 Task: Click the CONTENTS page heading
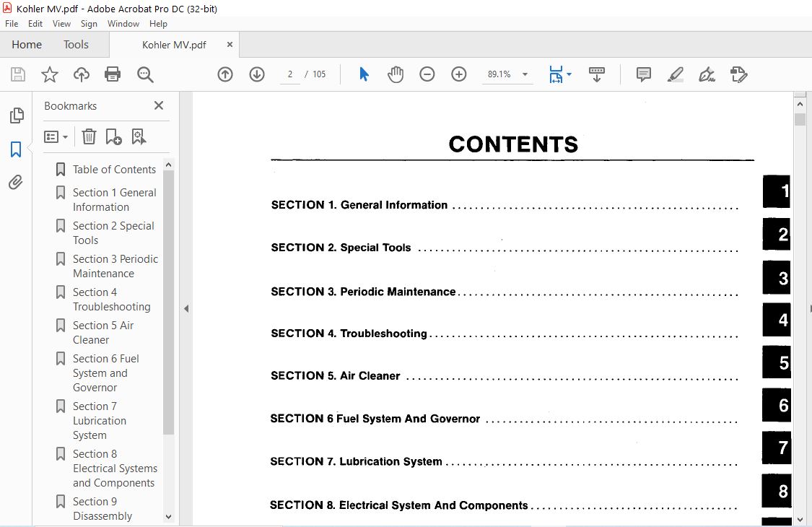point(513,144)
